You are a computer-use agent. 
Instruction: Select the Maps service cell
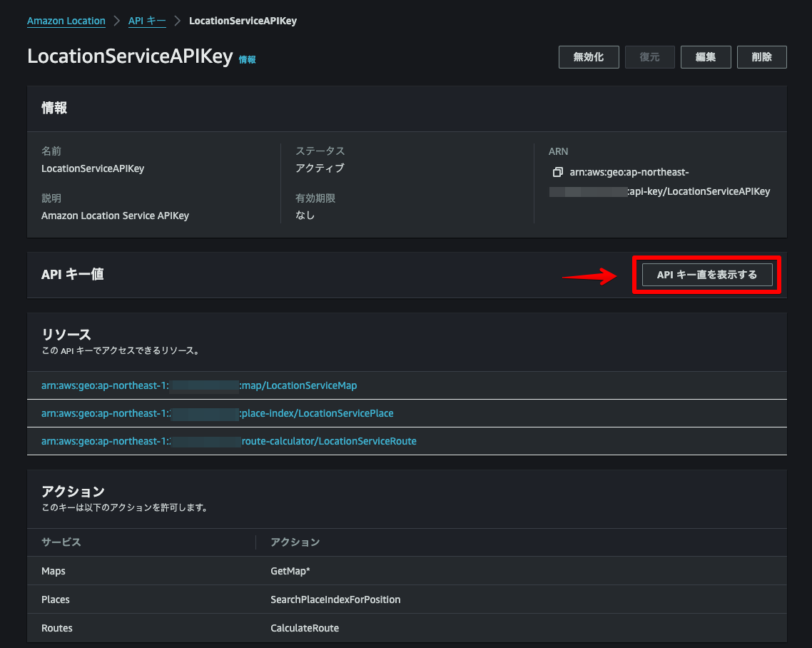click(x=54, y=571)
